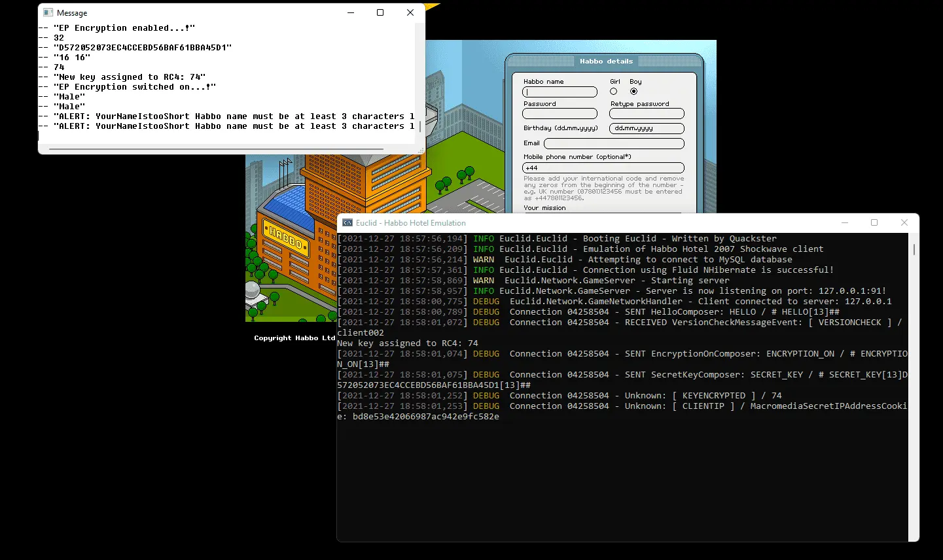
Task: Minimize the Euclid console window
Action: coord(844,222)
